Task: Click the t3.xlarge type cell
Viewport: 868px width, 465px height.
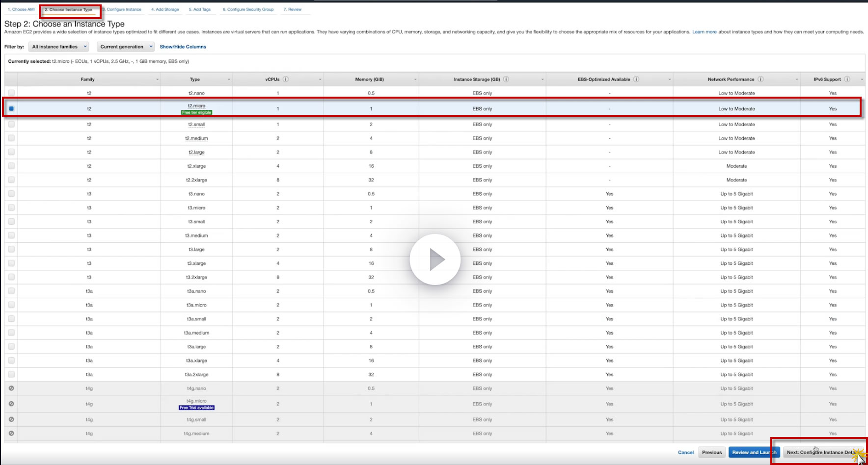Action: click(x=196, y=263)
